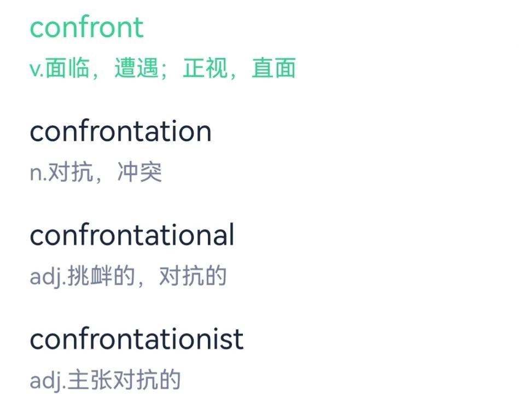Click the n. part-of-speech label

(38, 174)
